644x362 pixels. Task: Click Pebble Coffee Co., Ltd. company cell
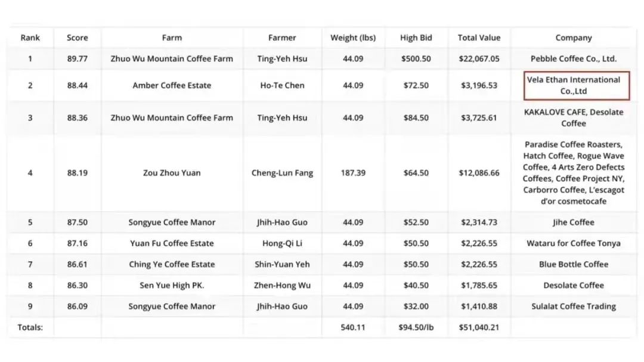(574, 58)
